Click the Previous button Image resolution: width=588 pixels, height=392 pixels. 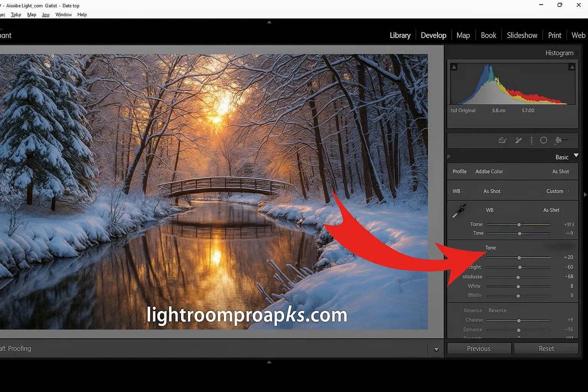[479, 348]
